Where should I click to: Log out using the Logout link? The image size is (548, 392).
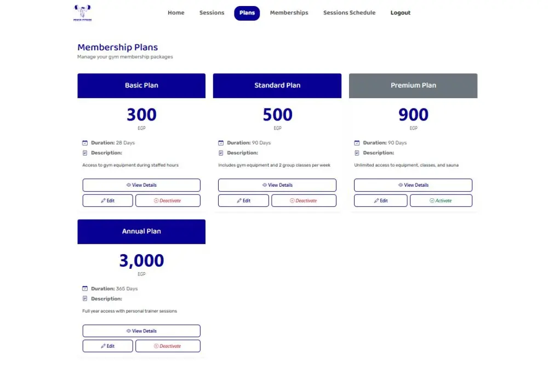tap(400, 13)
